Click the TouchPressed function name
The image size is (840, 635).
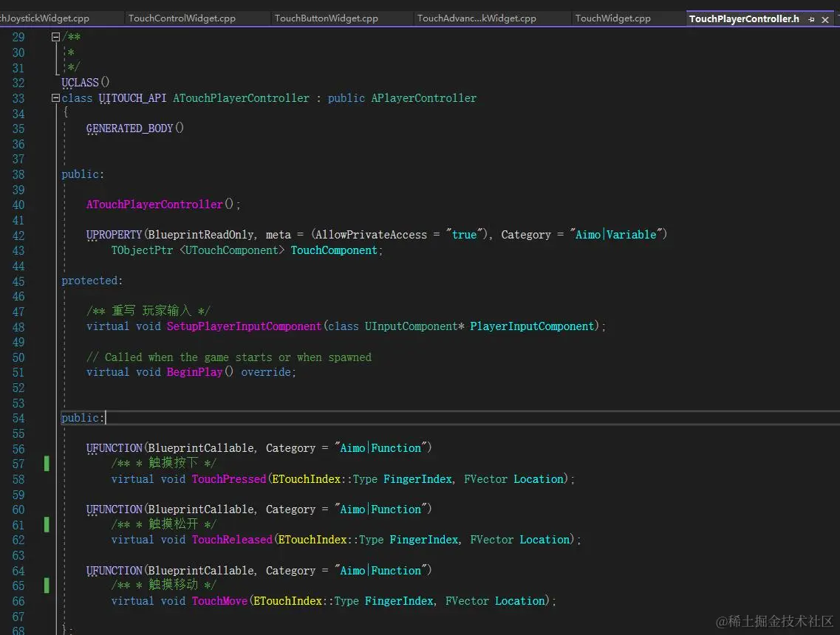(x=229, y=479)
